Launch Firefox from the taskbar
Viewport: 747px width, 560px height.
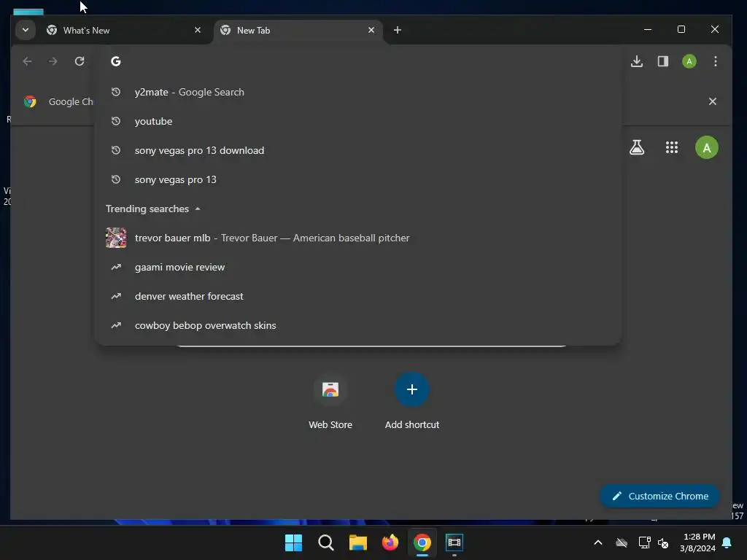390,542
